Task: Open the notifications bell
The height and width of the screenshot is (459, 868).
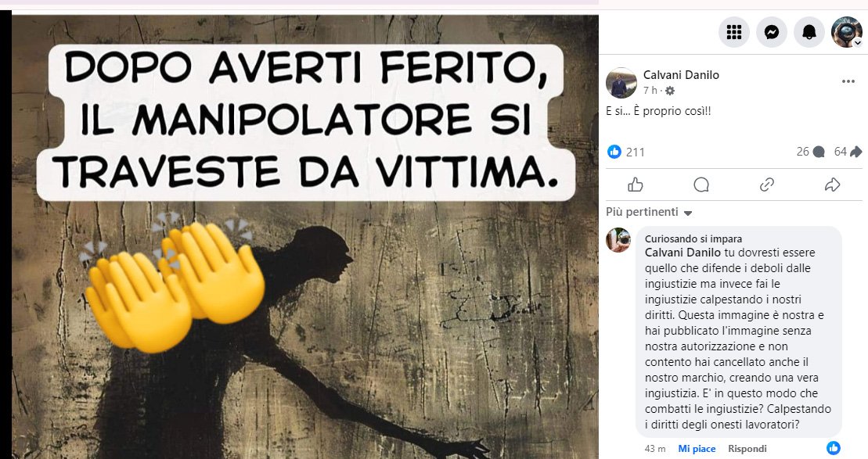Action: pos(809,32)
